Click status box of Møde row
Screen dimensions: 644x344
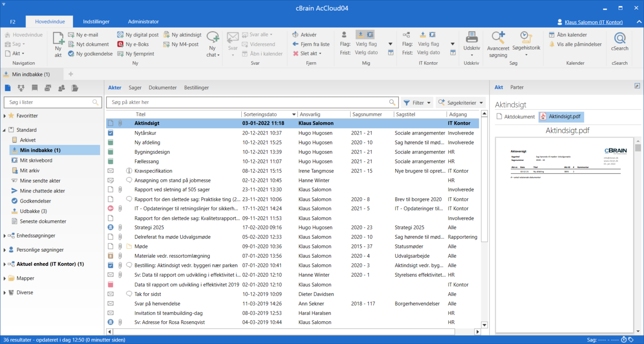pyautogui.click(x=110, y=246)
